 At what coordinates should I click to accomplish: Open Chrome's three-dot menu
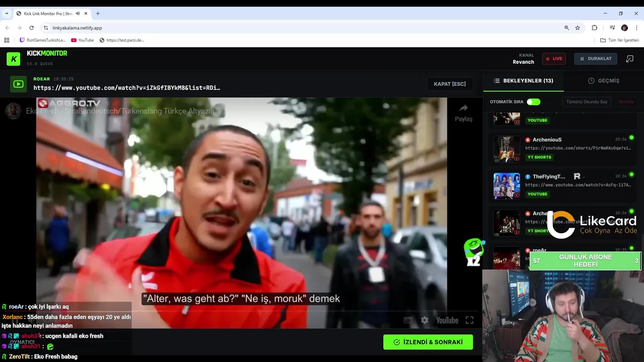[637, 28]
